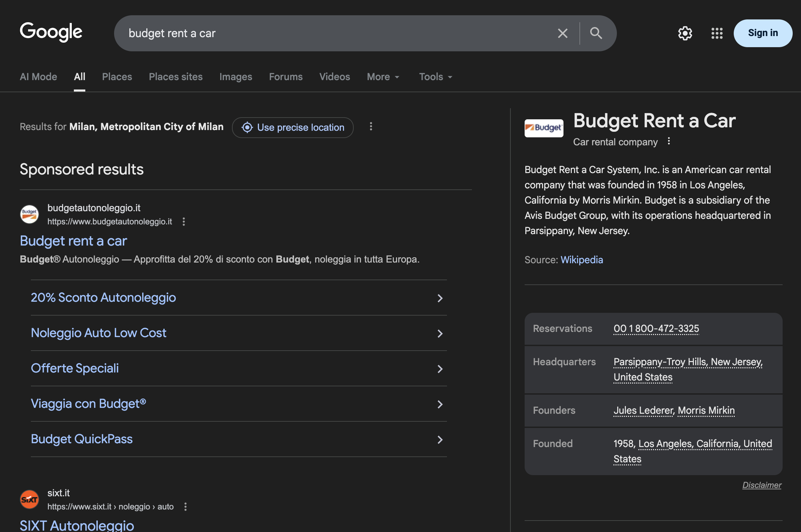The image size is (801, 532).
Task: Click the Sign in button
Action: pyautogui.click(x=763, y=33)
